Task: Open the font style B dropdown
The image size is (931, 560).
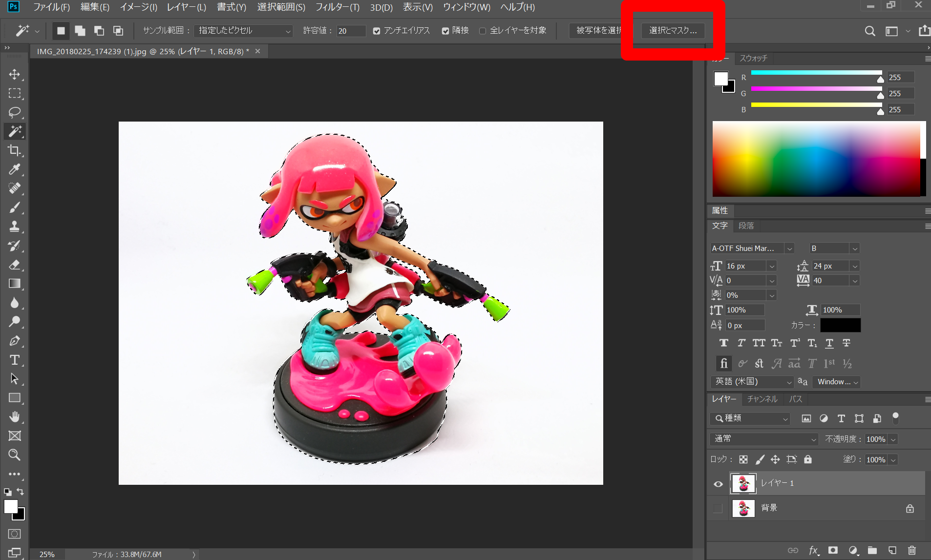Action: [x=834, y=248]
